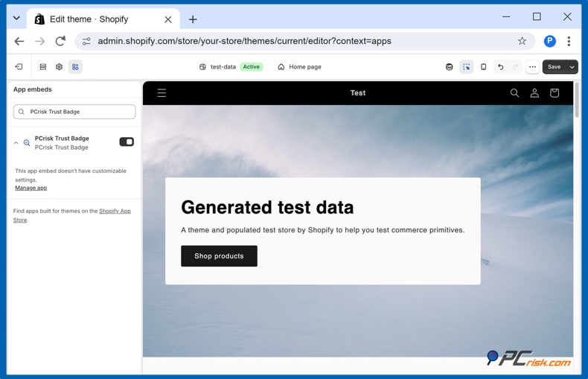Click the theme icon beside test-data
This screenshot has height=379, width=588.
click(202, 67)
